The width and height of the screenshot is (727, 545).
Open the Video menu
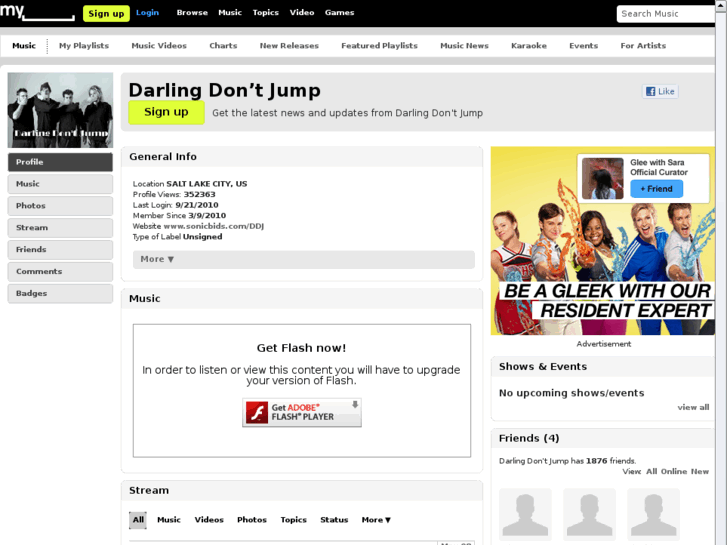pos(302,13)
